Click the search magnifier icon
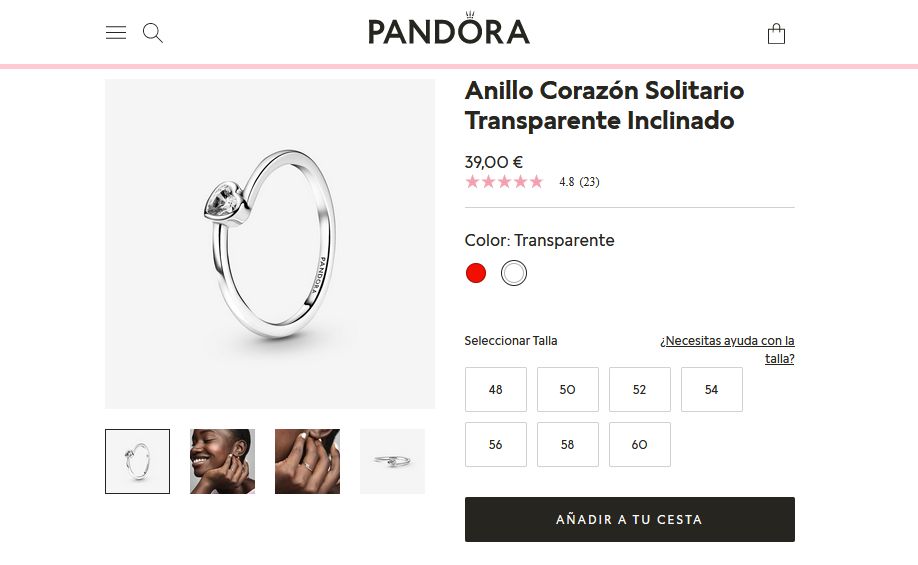 coord(153,33)
